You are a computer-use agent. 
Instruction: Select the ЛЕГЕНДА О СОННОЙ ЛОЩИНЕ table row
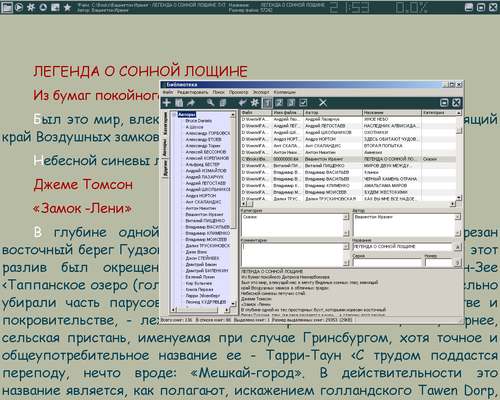[x=348, y=159]
